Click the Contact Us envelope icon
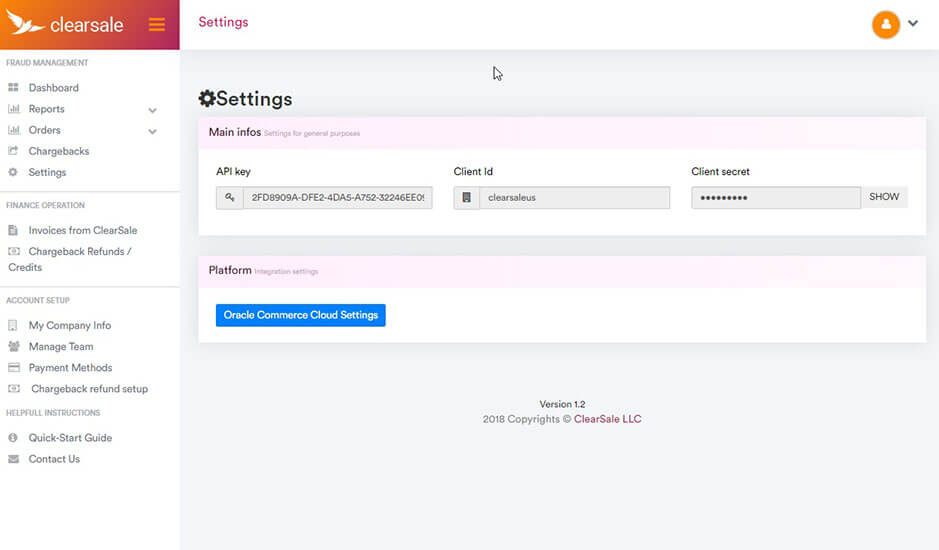 (x=13, y=459)
